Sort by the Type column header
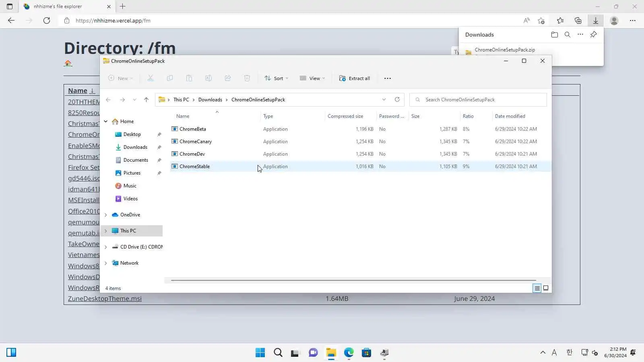This screenshot has width=644, height=362. (x=293, y=116)
